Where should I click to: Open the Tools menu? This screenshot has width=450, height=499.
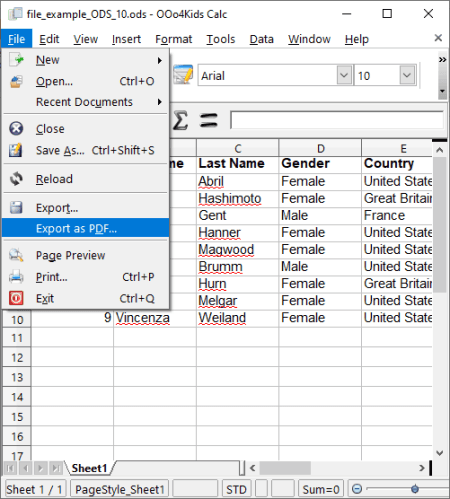pyautogui.click(x=221, y=39)
